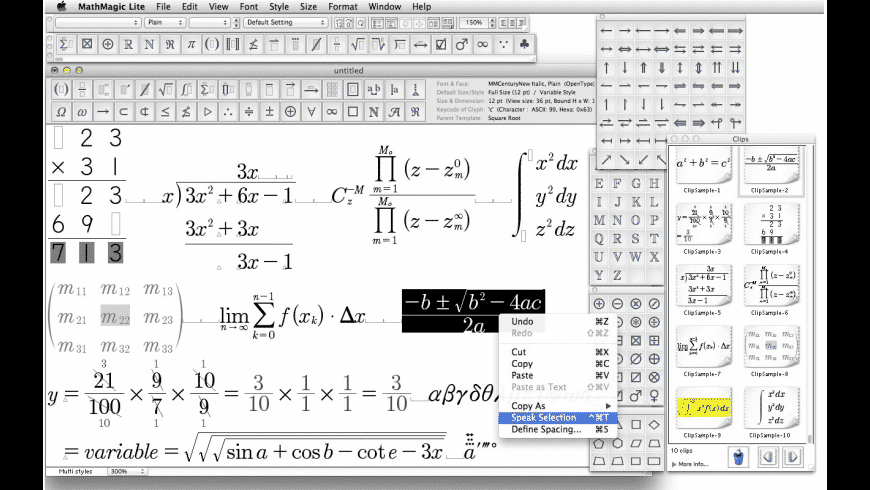The height and width of the screenshot is (490, 870).
Task: Click previous clip arrow button in Clips
Action: pos(768,457)
